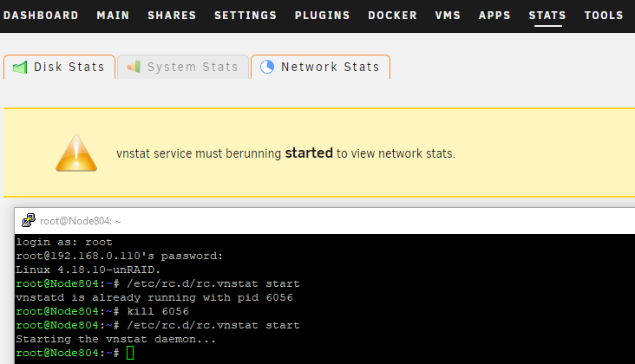This screenshot has height=364, width=635.
Task: Click 'Starting the vnstat daemon...' output line
Action: click(x=116, y=340)
